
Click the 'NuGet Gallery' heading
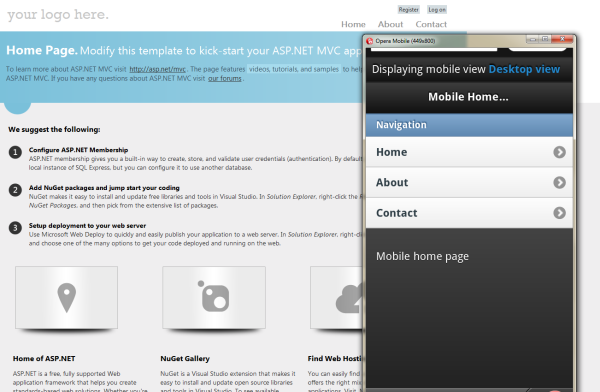[185, 359]
